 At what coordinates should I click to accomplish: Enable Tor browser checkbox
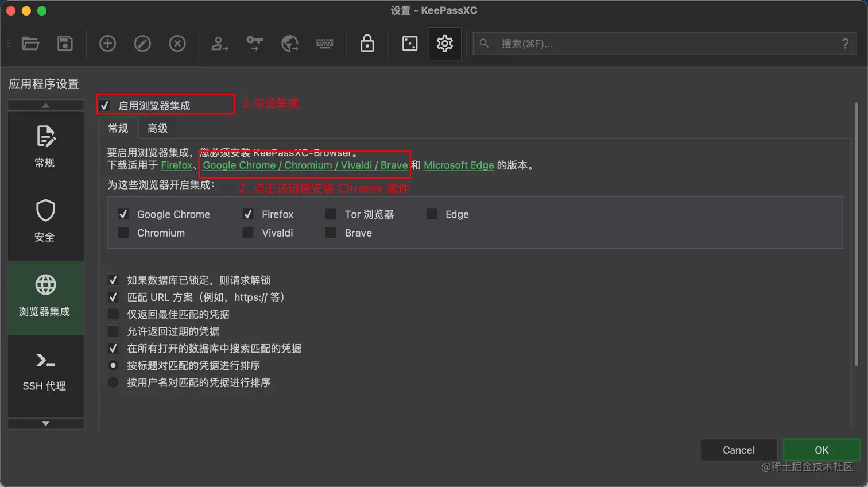331,214
